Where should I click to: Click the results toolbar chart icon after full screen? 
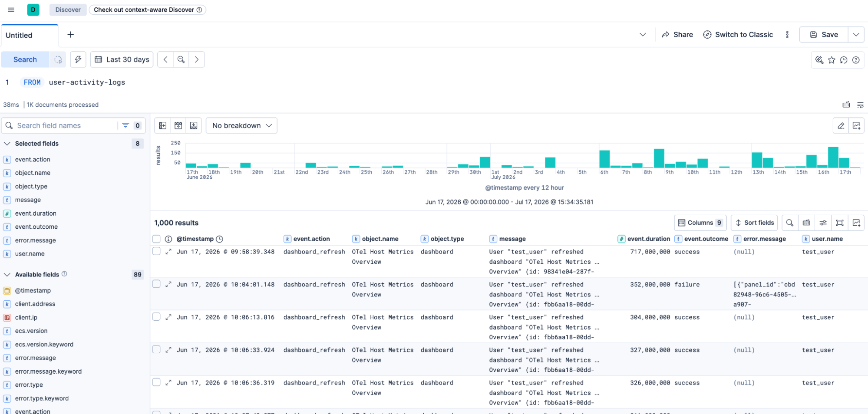pos(856,223)
